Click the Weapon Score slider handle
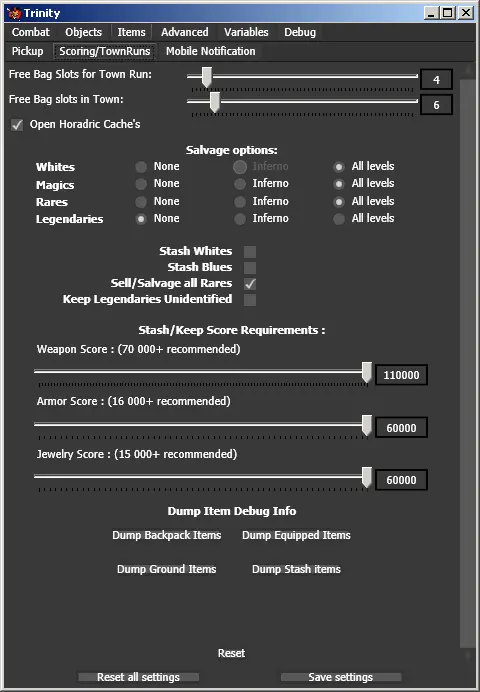This screenshot has width=480, height=692. click(367, 372)
